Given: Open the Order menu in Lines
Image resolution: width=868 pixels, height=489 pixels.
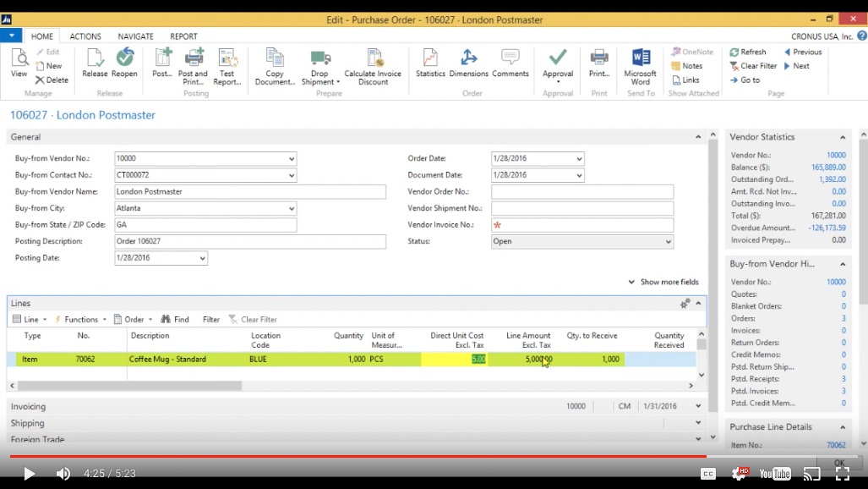Looking at the screenshot, I should [133, 319].
